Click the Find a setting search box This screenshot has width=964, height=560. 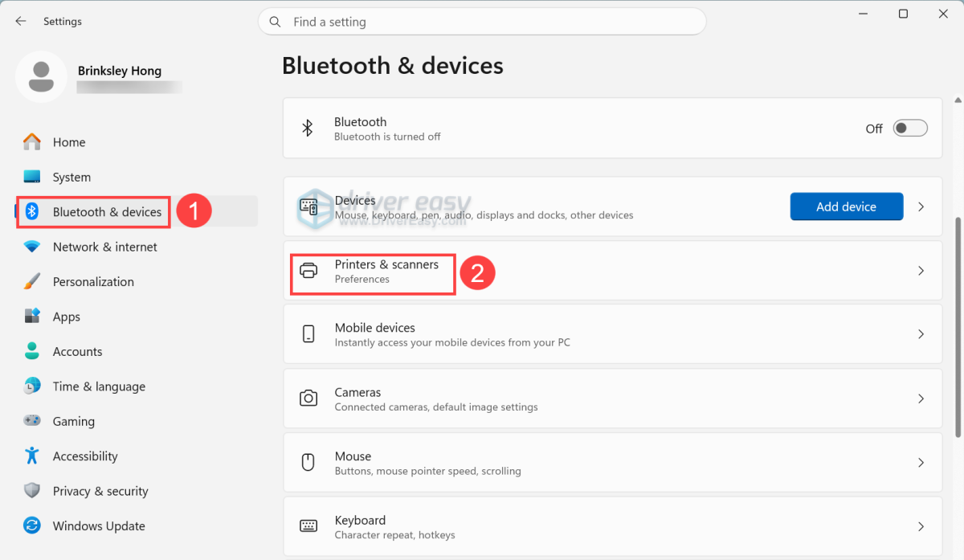pyautogui.click(x=482, y=22)
